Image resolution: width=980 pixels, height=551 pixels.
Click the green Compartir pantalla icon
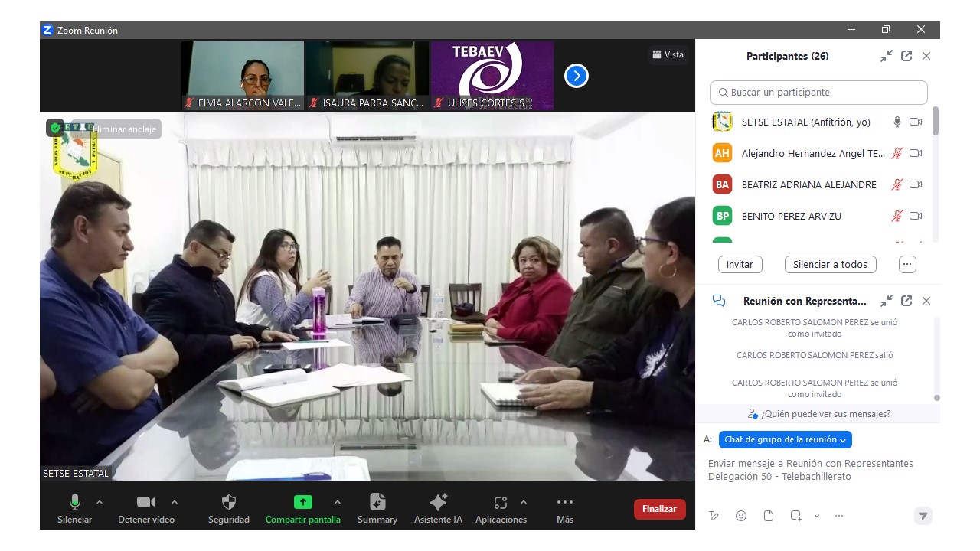(x=303, y=503)
